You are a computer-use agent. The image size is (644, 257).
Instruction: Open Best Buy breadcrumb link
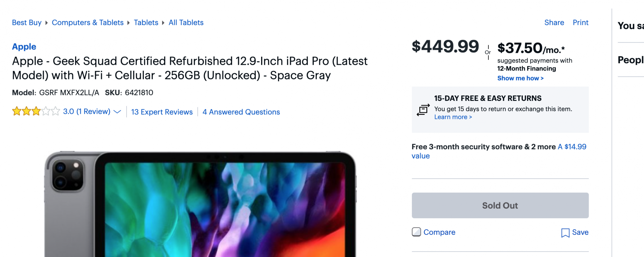click(27, 23)
